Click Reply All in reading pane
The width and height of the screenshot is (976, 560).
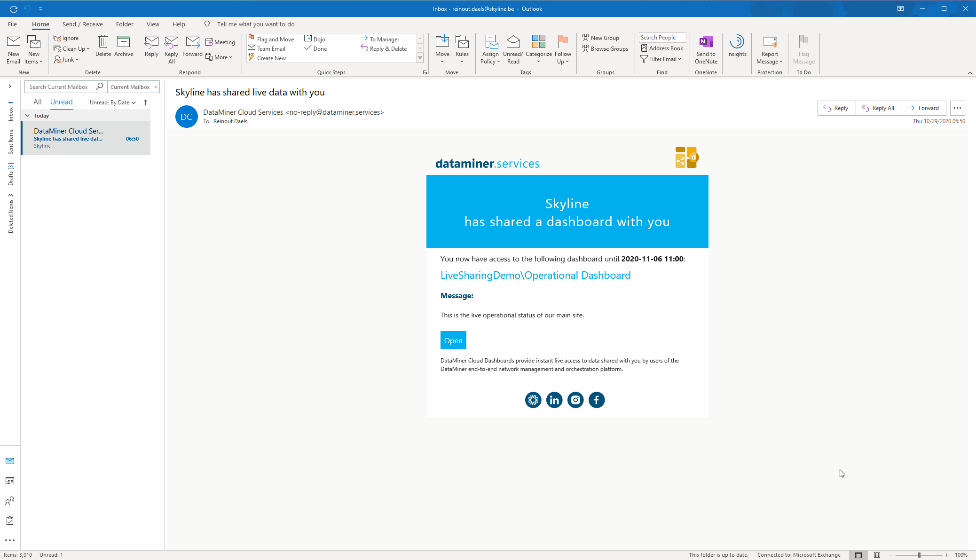click(879, 108)
